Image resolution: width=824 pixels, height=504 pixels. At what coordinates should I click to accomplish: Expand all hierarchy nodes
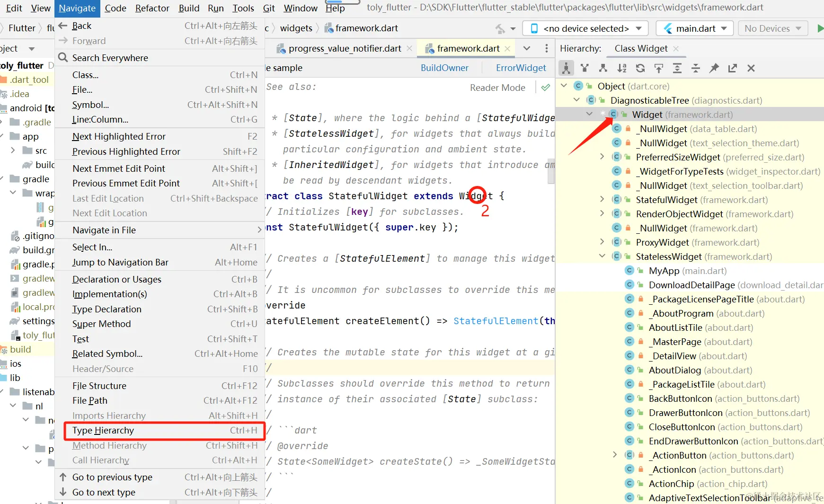point(677,68)
